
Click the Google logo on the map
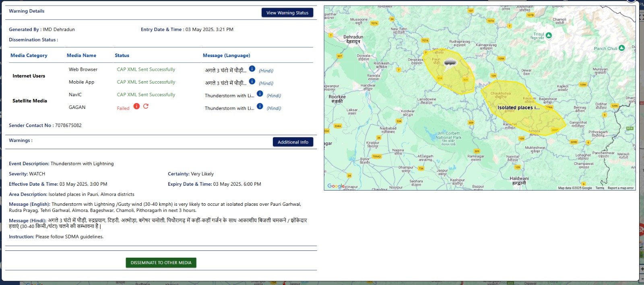click(x=336, y=186)
